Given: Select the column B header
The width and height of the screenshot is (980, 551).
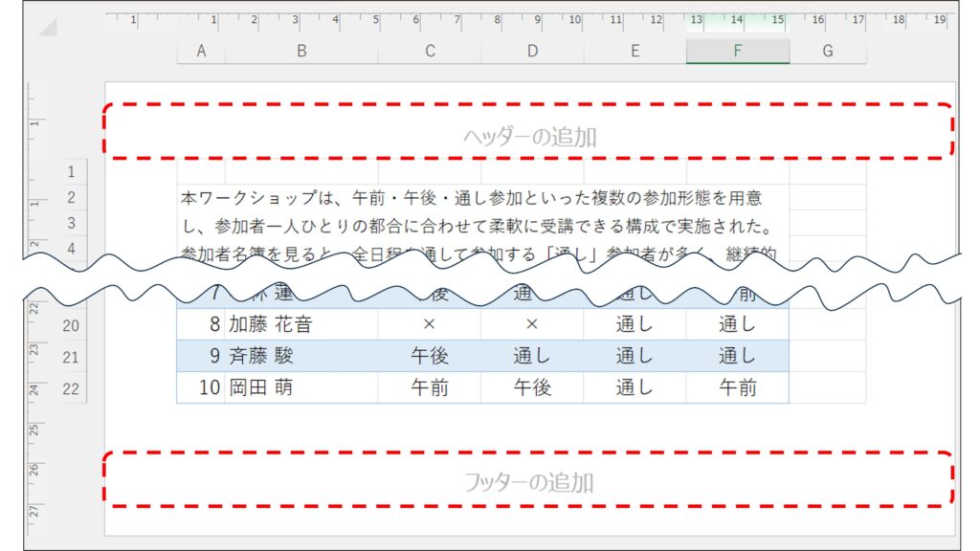Looking at the screenshot, I should point(301,52).
